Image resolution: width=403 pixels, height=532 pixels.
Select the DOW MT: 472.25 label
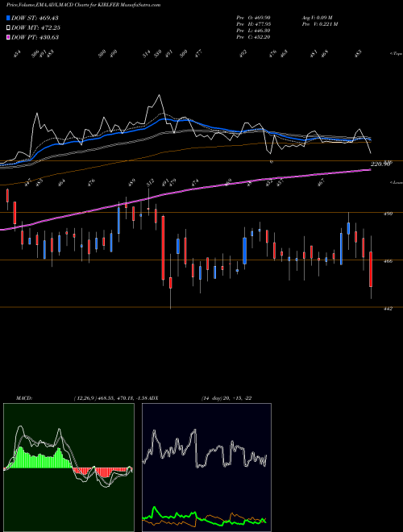tap(35, 27)
